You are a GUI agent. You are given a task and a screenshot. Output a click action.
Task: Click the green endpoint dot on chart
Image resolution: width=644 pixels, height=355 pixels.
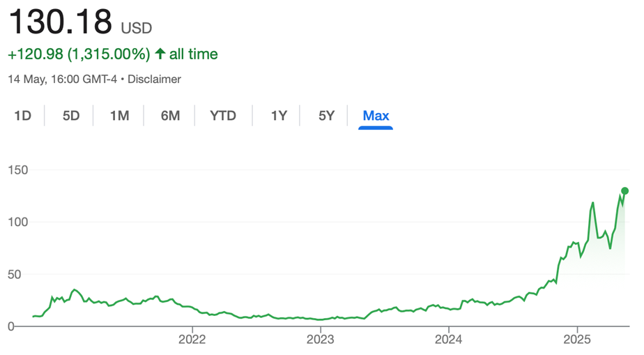624,190
